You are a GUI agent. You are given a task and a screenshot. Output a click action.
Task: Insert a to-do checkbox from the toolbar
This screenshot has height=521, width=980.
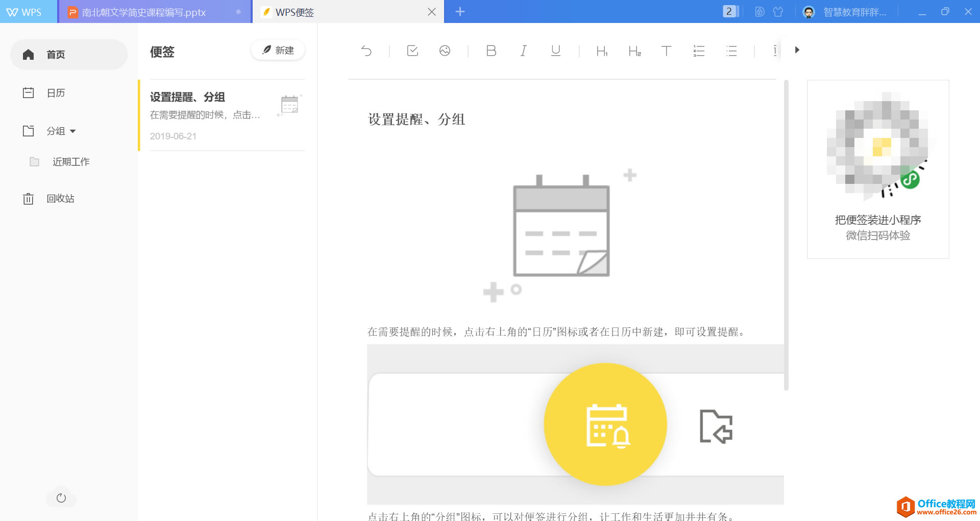pyautogui.click(x=412, y=51)
